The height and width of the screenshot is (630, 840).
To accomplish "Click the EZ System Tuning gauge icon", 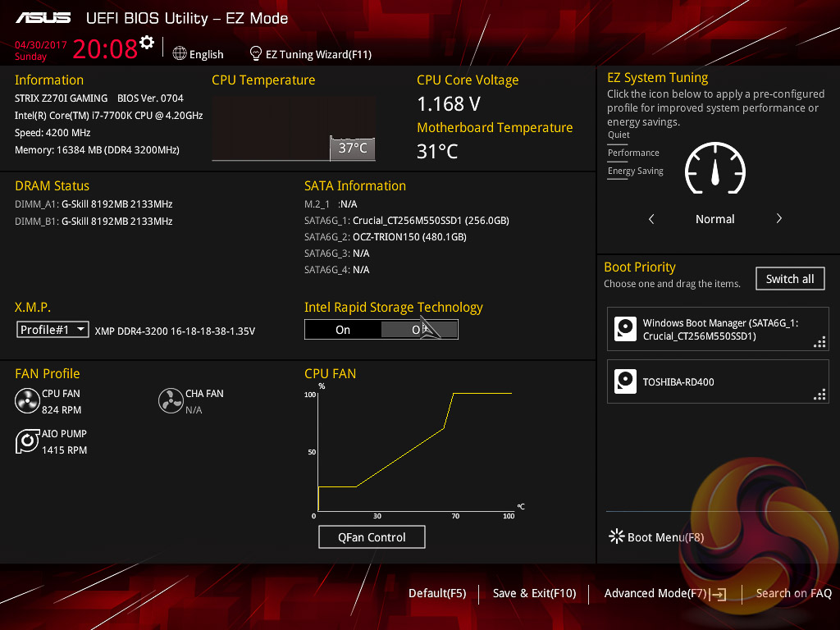I will point(715,168).
